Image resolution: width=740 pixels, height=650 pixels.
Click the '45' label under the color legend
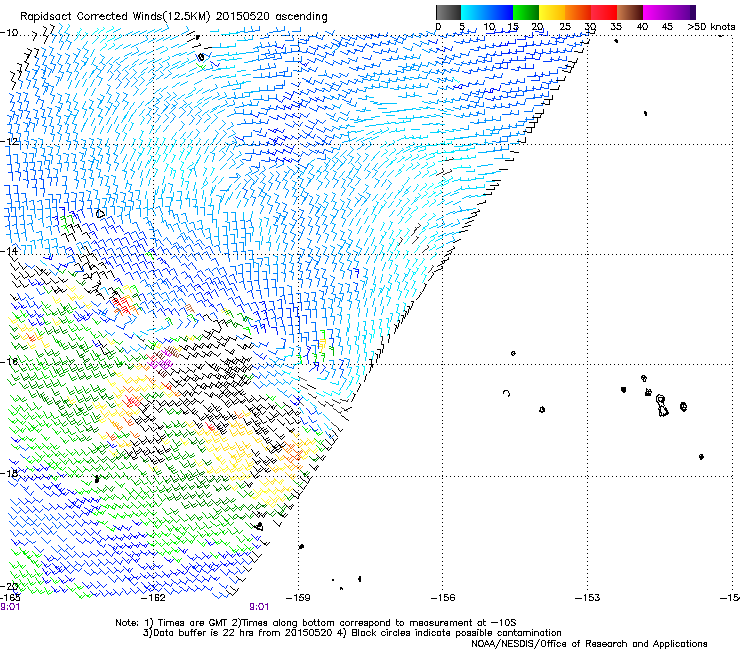(x=667, y=27)
